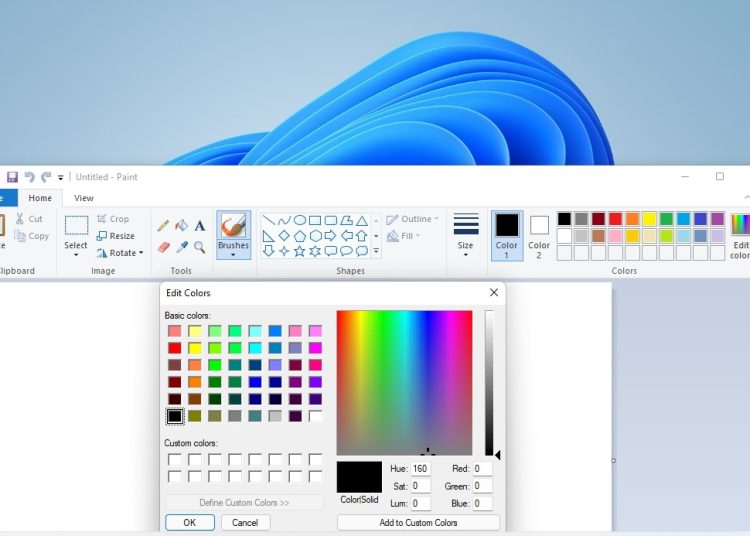Click the Sat input field
Viewport: 750px width, 536px height.
tap(420, 486)
